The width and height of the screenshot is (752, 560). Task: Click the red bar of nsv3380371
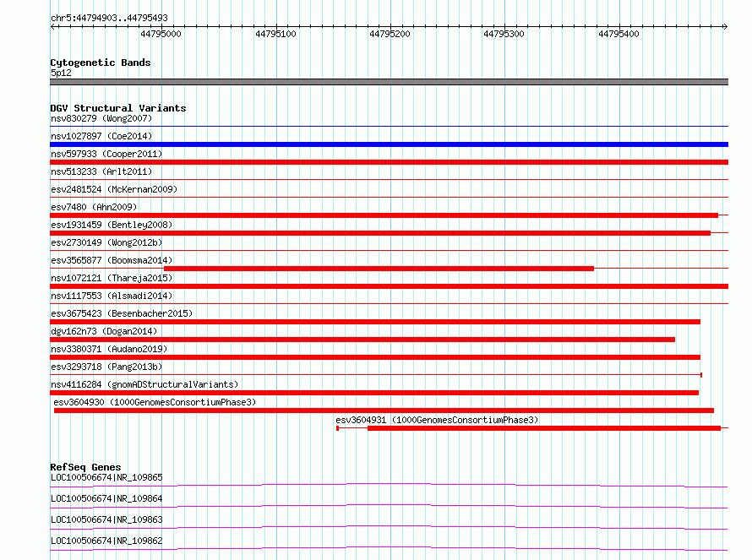pyautogui.click(x=375, y=357)
